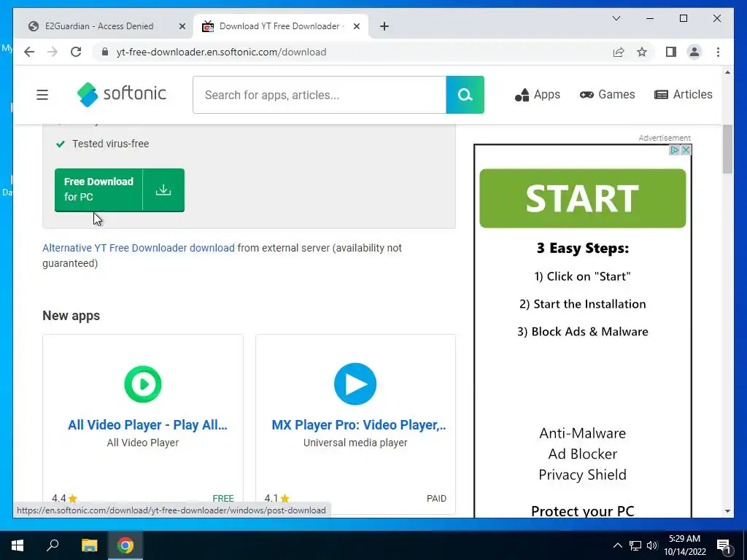
Task: Click the blue search magnifier button
Action: click(465, 95)
